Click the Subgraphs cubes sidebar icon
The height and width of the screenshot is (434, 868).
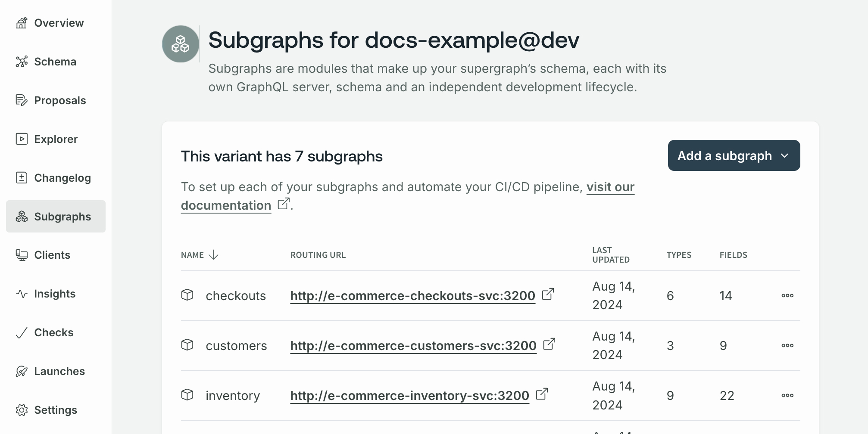tap(22, 217)
